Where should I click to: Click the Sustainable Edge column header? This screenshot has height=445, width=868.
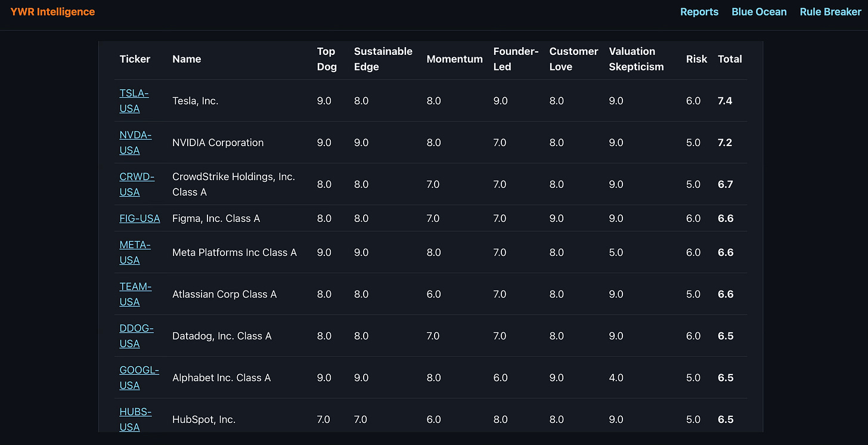tap(383, 59)
